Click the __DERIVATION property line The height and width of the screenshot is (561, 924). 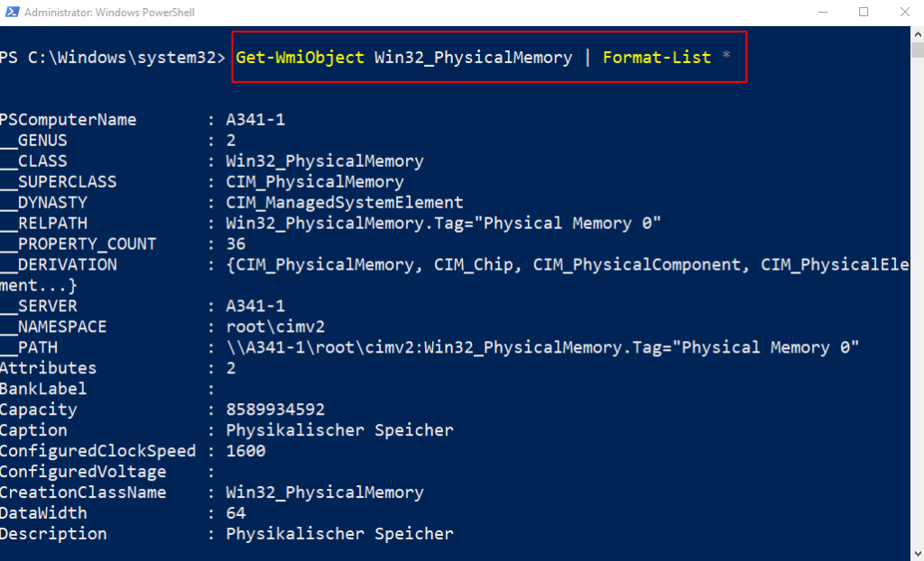pos(59,264)
